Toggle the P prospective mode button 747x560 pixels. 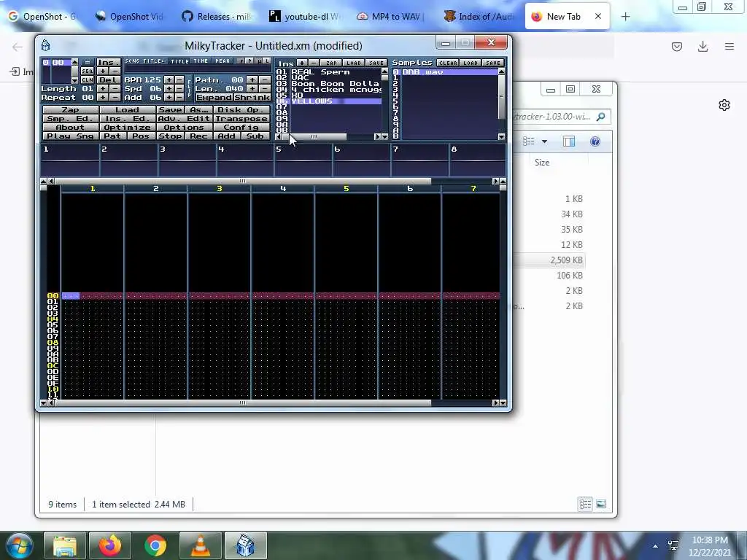[250, 61]
